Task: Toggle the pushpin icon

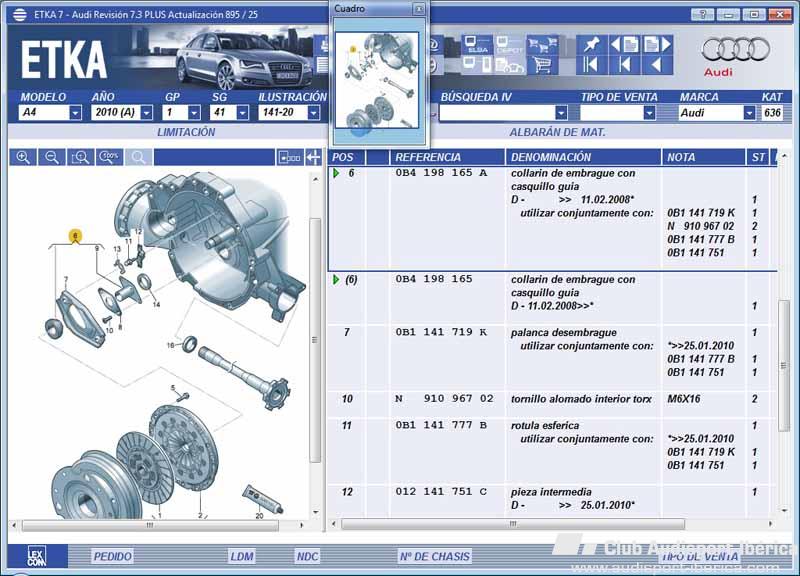Action: click(591, 45)
